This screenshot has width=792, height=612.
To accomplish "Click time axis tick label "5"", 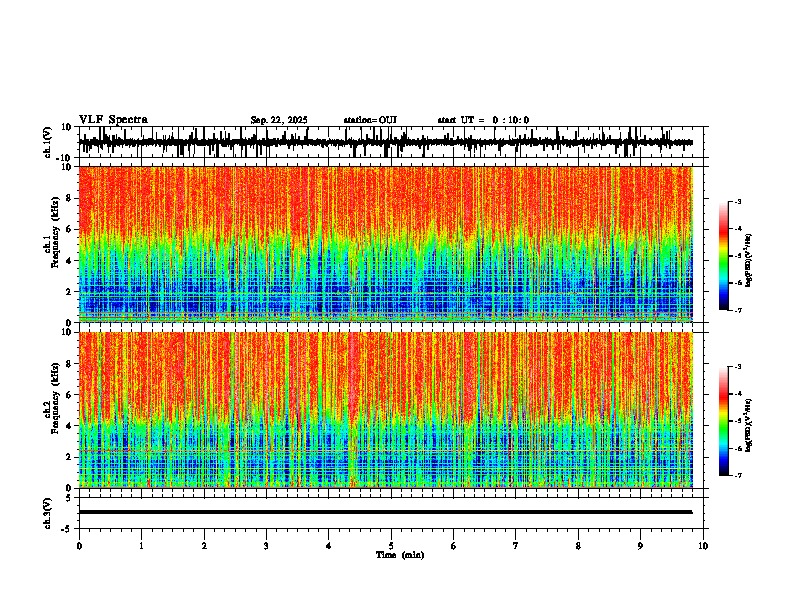I will point(391,546).
